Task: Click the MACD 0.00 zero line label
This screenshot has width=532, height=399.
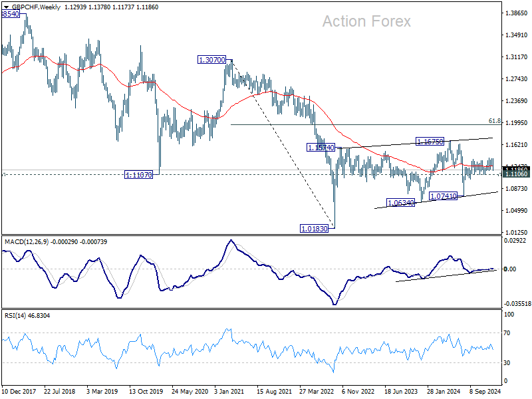Action: click(510, 269)
